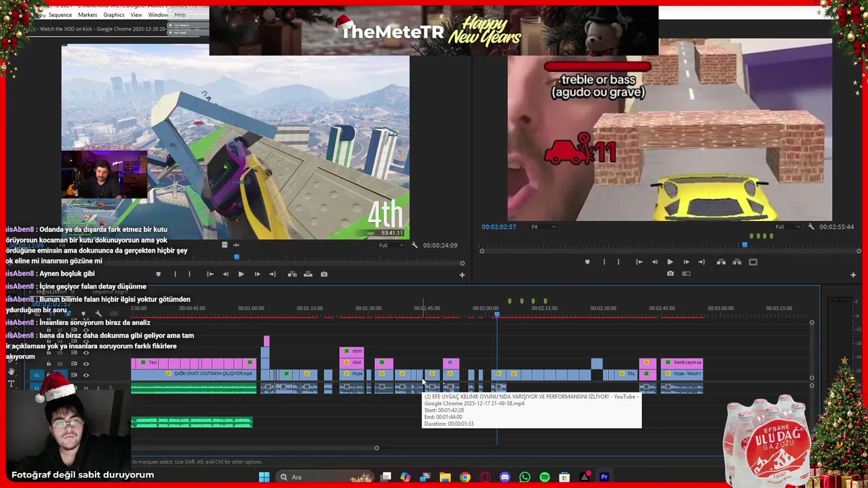This screenshot has width=868, height=488.
Task: Open the Window menu
Action: 158,15
